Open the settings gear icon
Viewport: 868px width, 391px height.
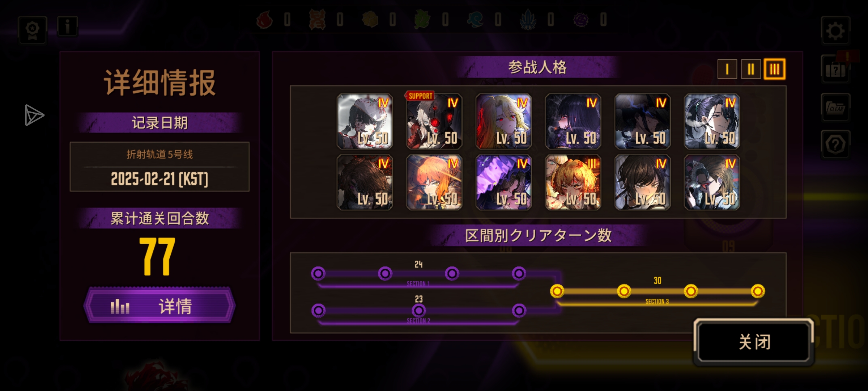(x=835, y=30)
